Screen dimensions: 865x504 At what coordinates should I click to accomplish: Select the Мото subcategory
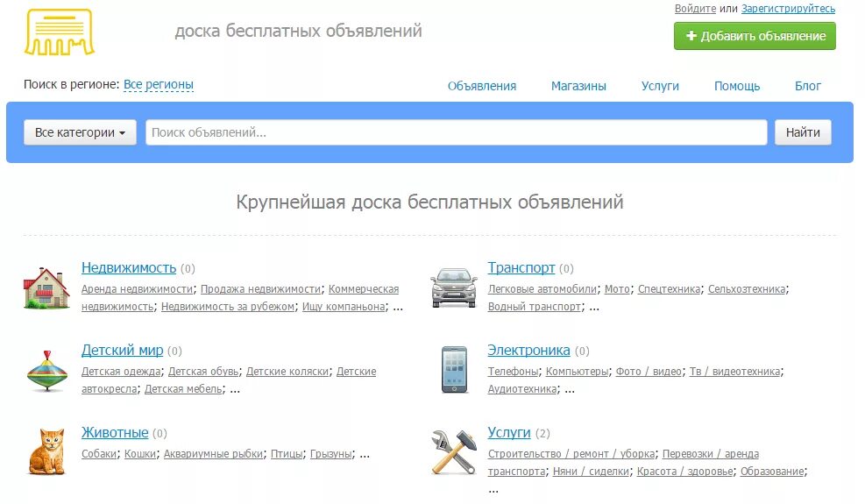[x=617, y=288]
